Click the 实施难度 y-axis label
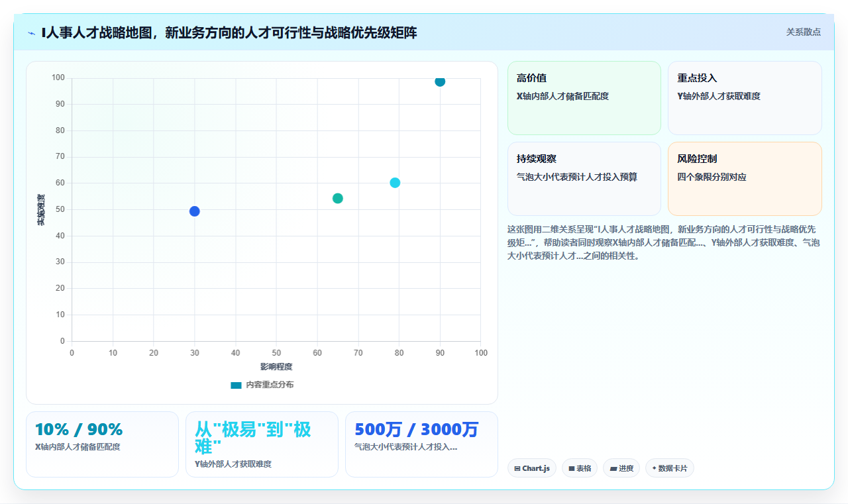 coord(41,210)
